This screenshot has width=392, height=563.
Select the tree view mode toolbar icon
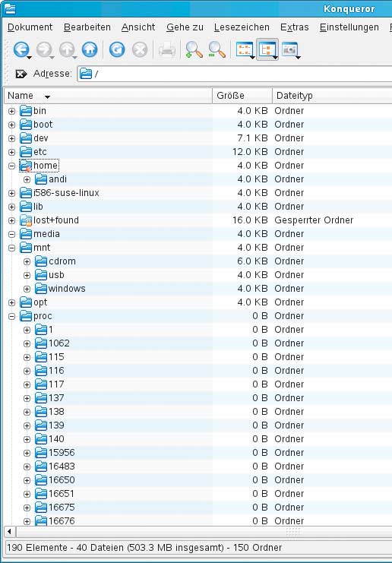(267, 49)
